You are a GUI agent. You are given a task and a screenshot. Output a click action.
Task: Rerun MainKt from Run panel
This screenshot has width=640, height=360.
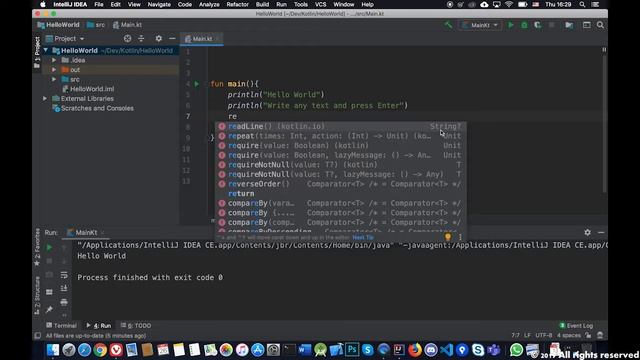coord(49,247)
